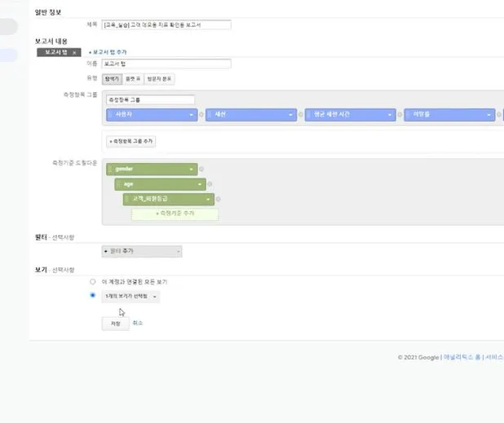Select the radio button beside 1개의 보기가 선택됨
Screen dimensions: 504x423
click(93, 295)
